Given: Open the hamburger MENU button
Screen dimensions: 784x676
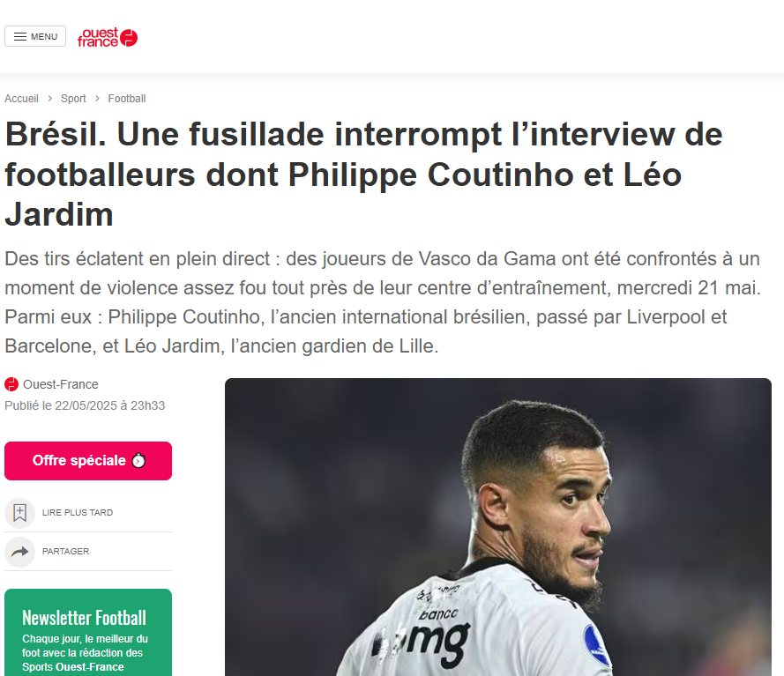Looking at the screenshot, I should 35,36.
